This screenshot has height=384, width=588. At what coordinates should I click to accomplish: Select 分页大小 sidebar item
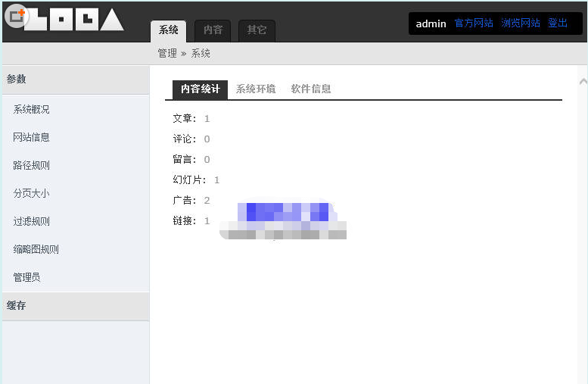(31, 194)
